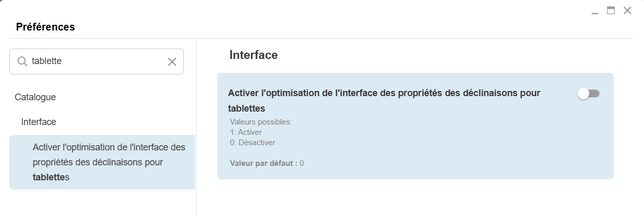Screen dimensions: 644x216
Task: Close the Préférences window
Action: (x=627, y=10)
